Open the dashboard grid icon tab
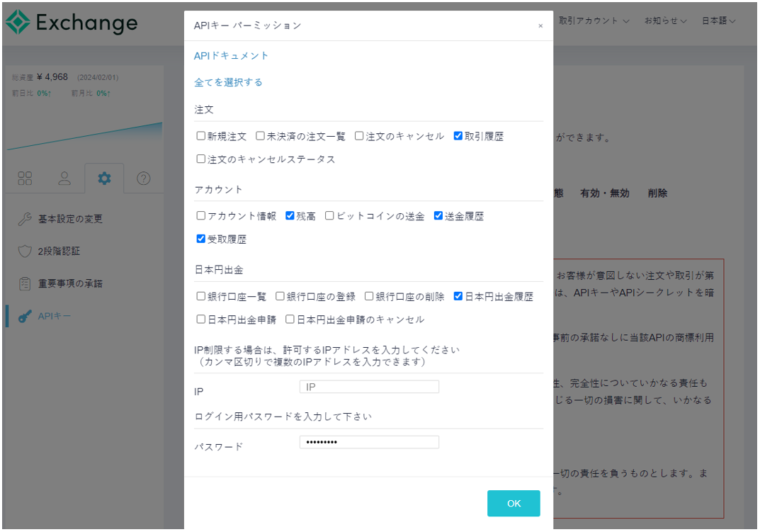Viewport: 760px width, 532px height. pyautogui.click(x=25, y=179)
